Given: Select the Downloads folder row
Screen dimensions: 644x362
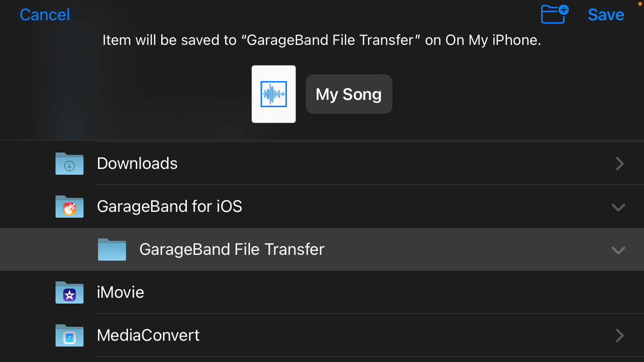Looking at the screenshot, I should click(x=137, y=164).
